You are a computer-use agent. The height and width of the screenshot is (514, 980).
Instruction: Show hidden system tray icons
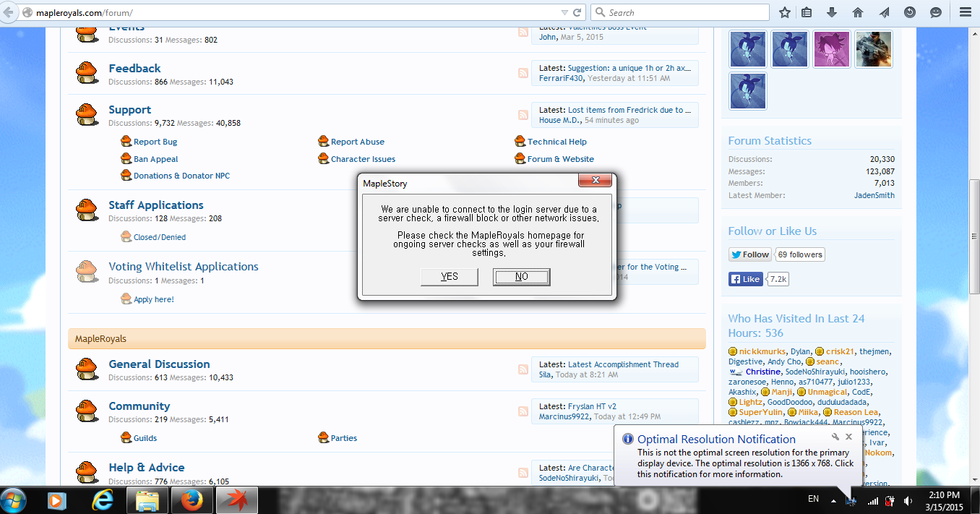click(835, 500)
